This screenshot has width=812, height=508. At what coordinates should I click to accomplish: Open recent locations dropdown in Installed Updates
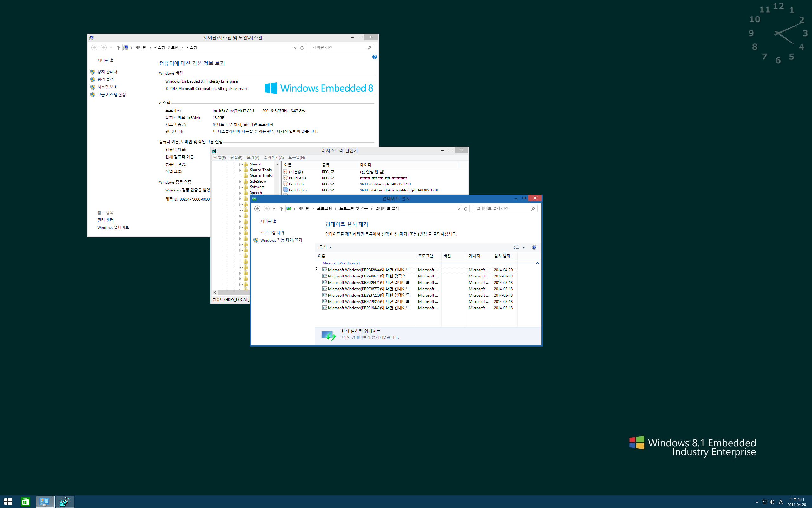pos(274,209)
